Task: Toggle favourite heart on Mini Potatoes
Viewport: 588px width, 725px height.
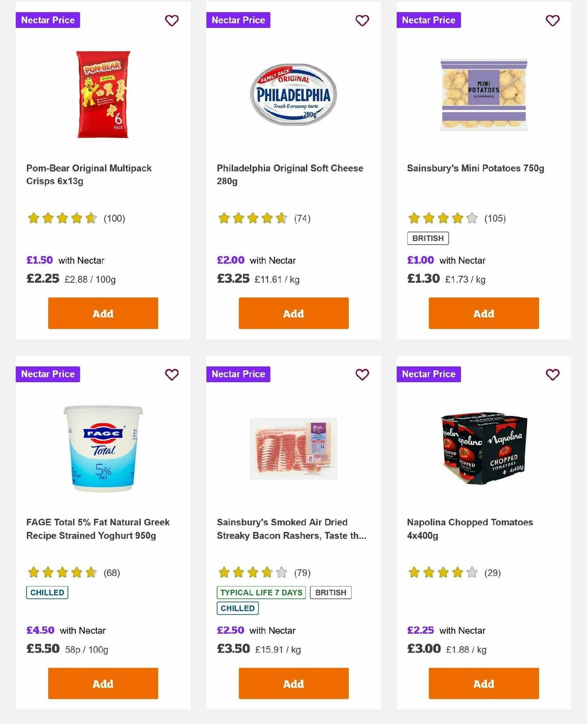Action: [x=552, y=21]
